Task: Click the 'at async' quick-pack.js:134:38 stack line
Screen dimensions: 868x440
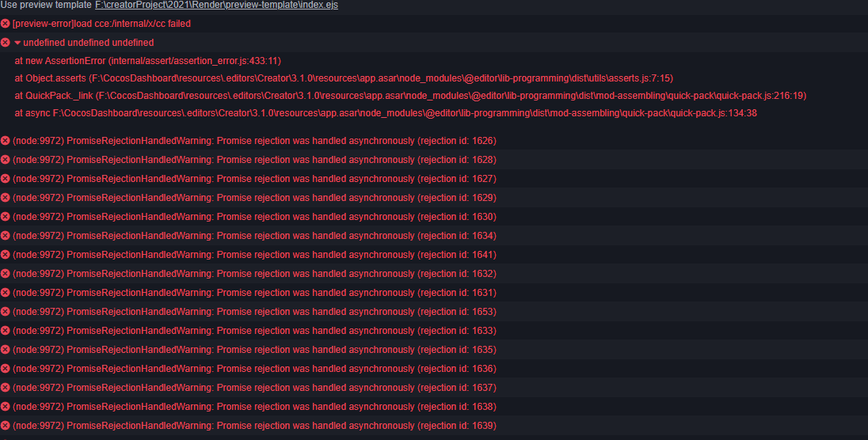Action: pyautogui.click(x=386, y=113)
